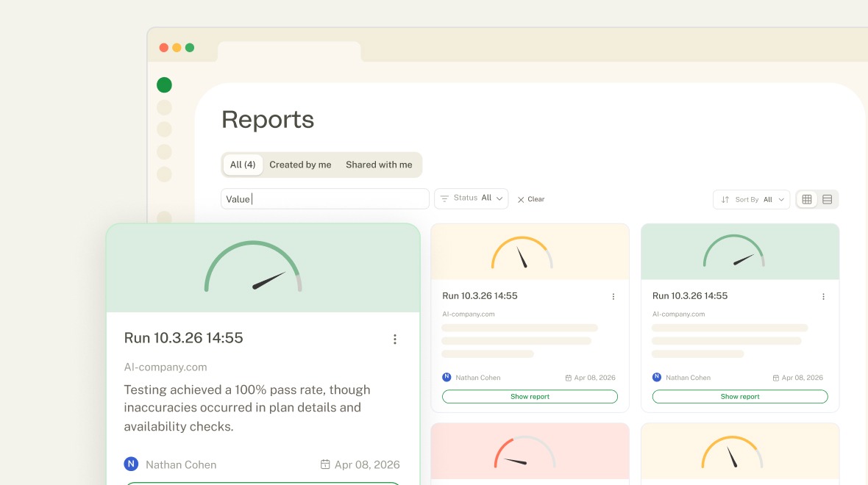Click the yellow window minimize dot
The height and width of the screenshot is (485, 868).
click(x=177, y=48)
